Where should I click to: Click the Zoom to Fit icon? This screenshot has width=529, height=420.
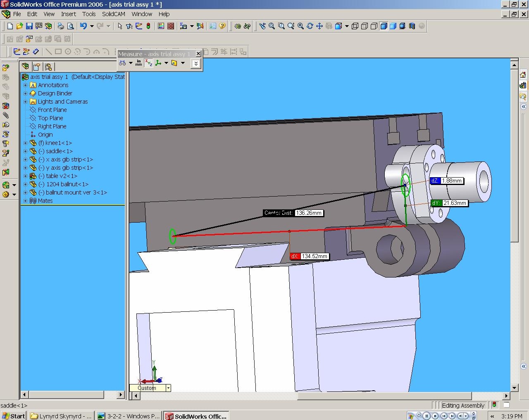coord(272,26)
